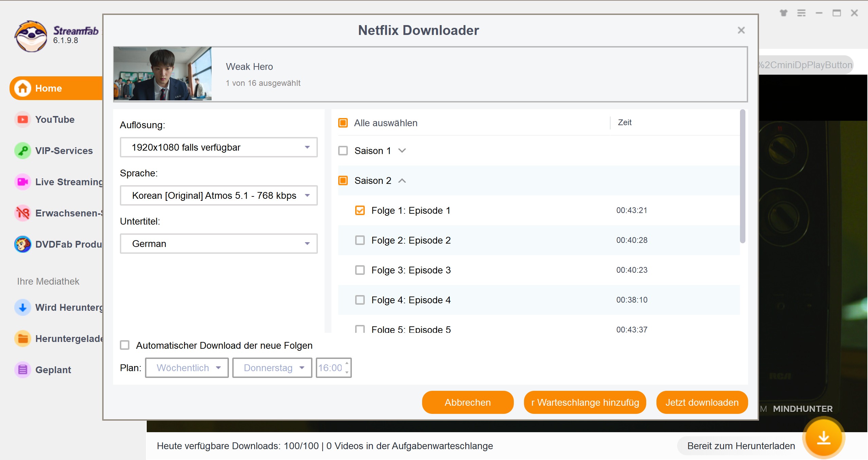Click the '1 von 16 ausgewählt' text
This screenshot has width=868, height=460.
[263, 83]
